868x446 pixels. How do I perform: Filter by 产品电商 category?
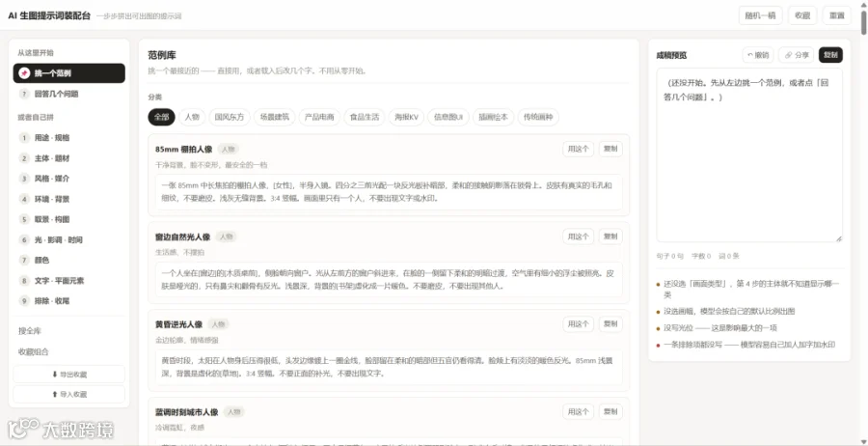(x=319, y=118)
